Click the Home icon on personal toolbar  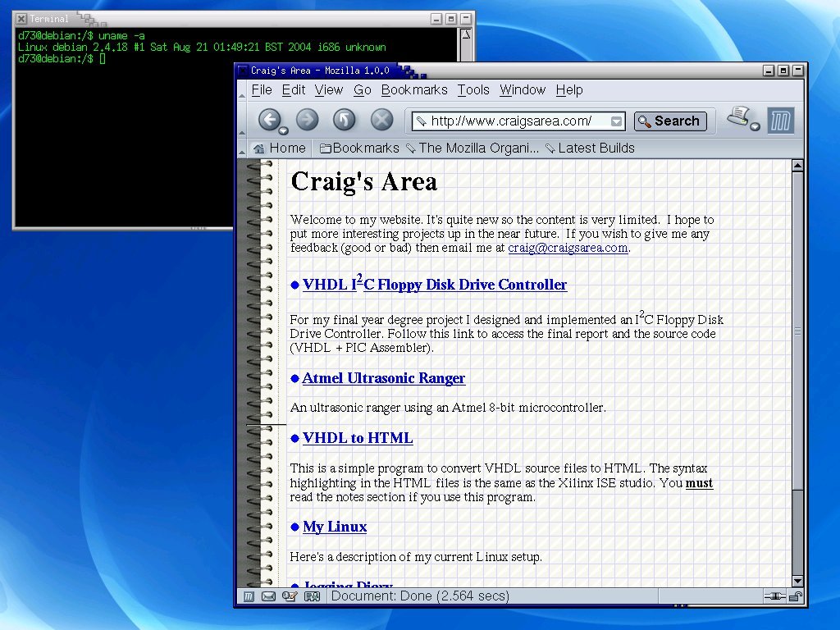[x=258, y=148]
